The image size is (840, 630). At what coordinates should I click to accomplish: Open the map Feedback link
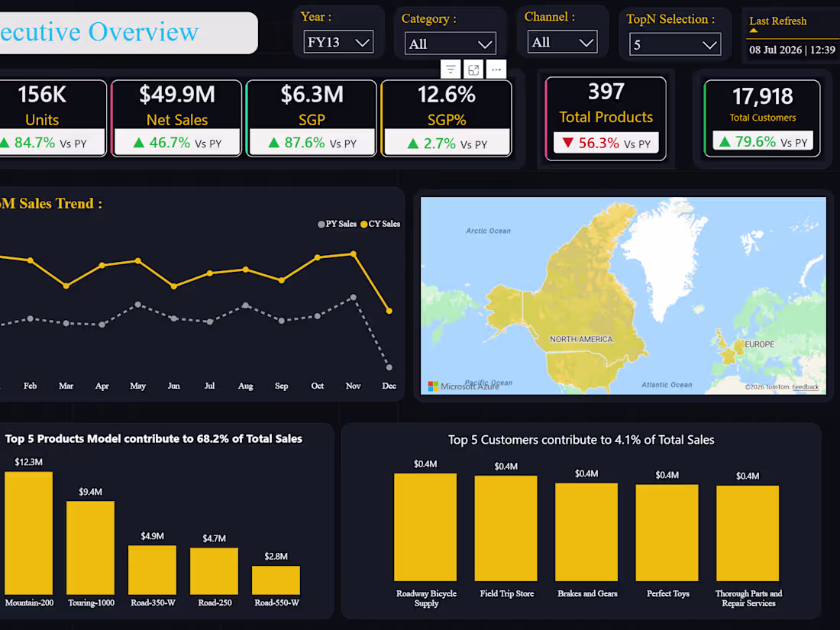[x=805, y=387]
